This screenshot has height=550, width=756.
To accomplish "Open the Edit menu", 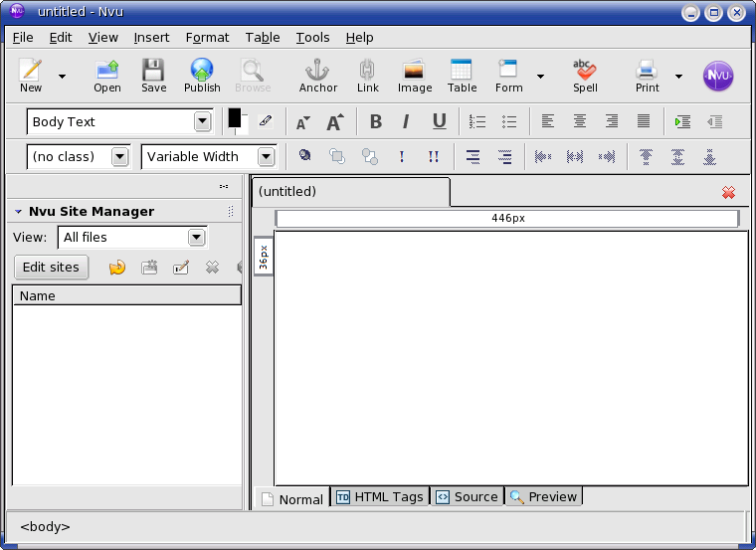I will pos(61,38).
